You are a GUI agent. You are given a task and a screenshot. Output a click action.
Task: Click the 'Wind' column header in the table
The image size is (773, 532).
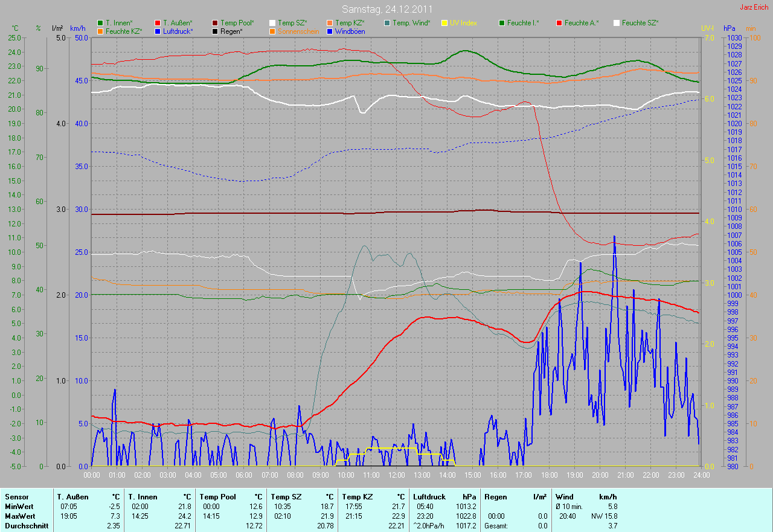coord(565,497)
